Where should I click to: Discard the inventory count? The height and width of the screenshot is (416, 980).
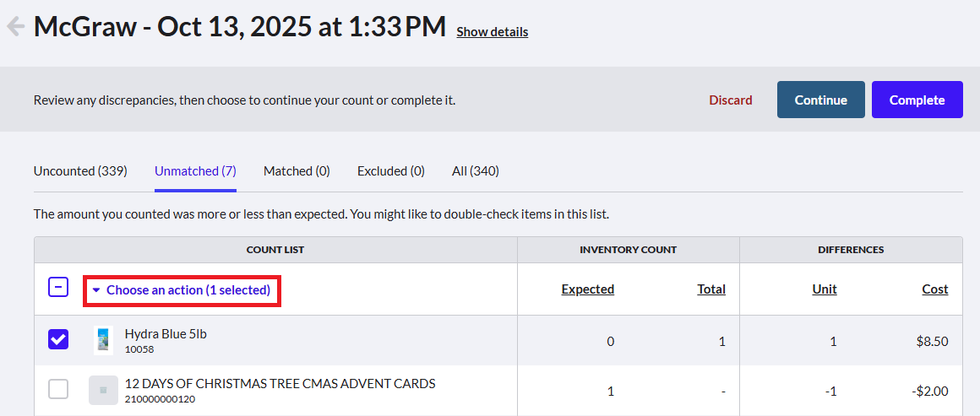(x=731, y=100)
